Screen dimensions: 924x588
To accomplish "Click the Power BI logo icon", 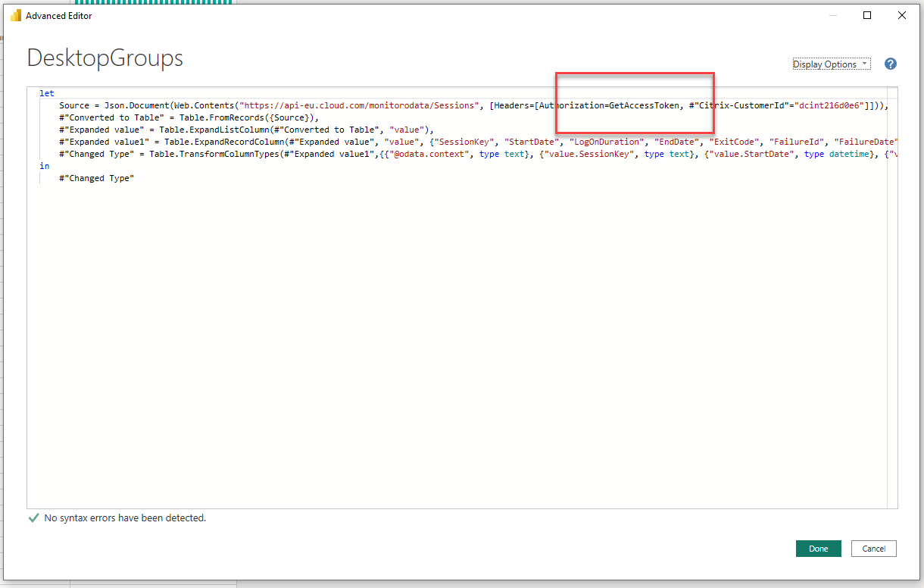I will click(16, 15).
